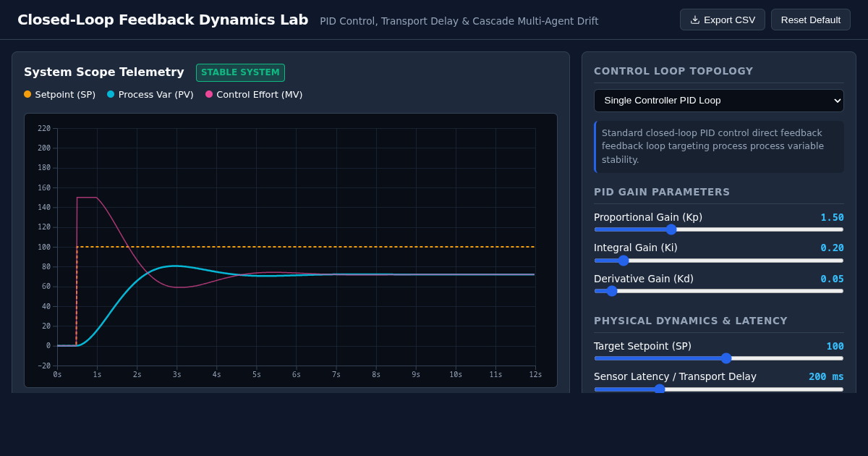Click the telemetry scope chart canvas
Viewport: 868px width, 456px height.
click(291, 250)
